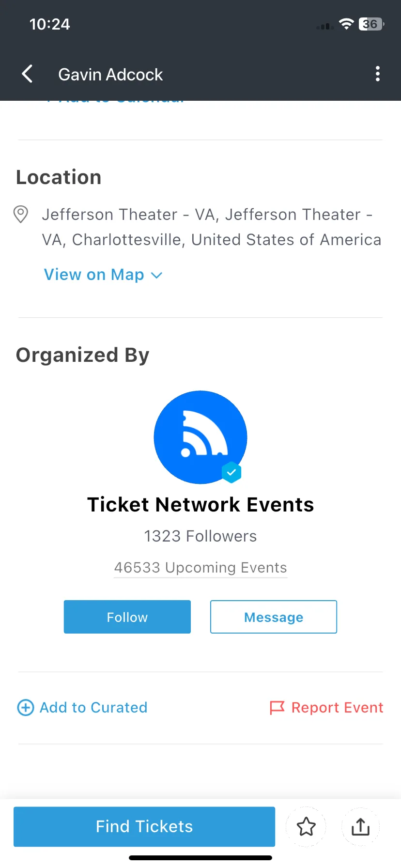Tap the Report Event link
Screen dimensions: 401x868
pyautogui.click(x=338, y=708)
